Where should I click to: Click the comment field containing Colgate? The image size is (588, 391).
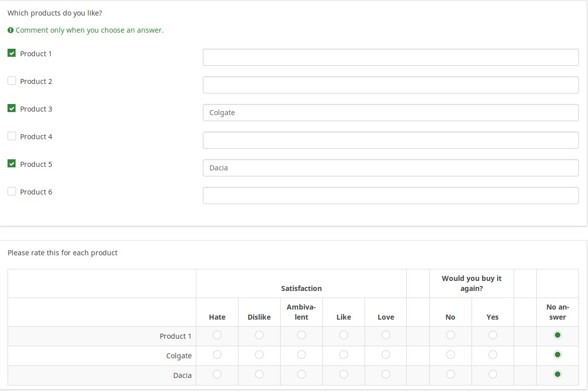(x=390, y=113)
